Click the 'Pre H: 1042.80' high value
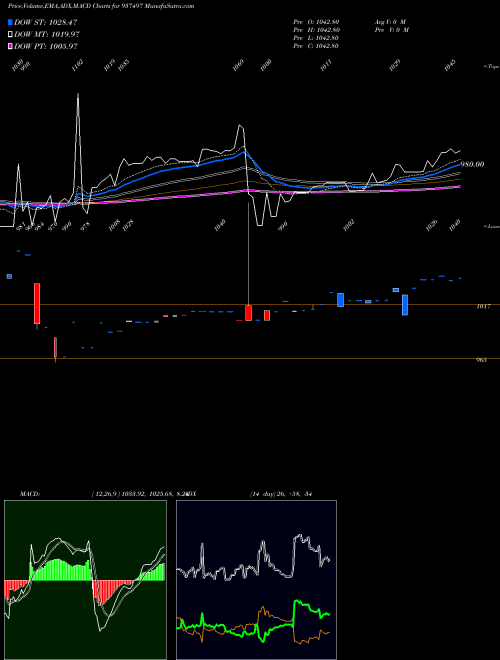 tap(316, 30)
